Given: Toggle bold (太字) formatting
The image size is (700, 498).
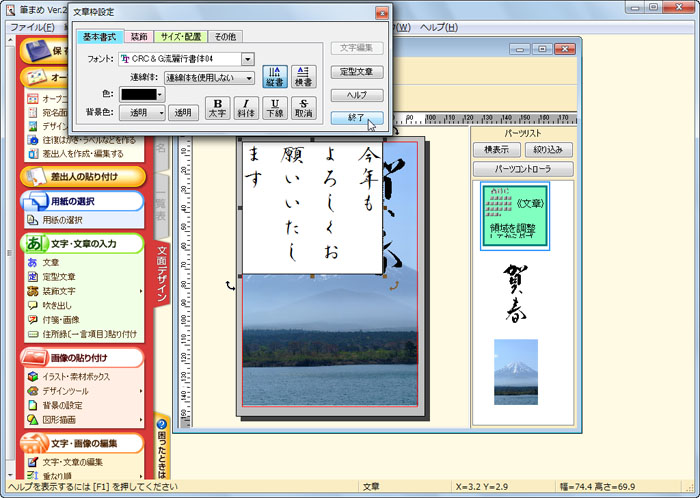Looking at the screenshot, I should pyautogui.click(x=217, y=108).
